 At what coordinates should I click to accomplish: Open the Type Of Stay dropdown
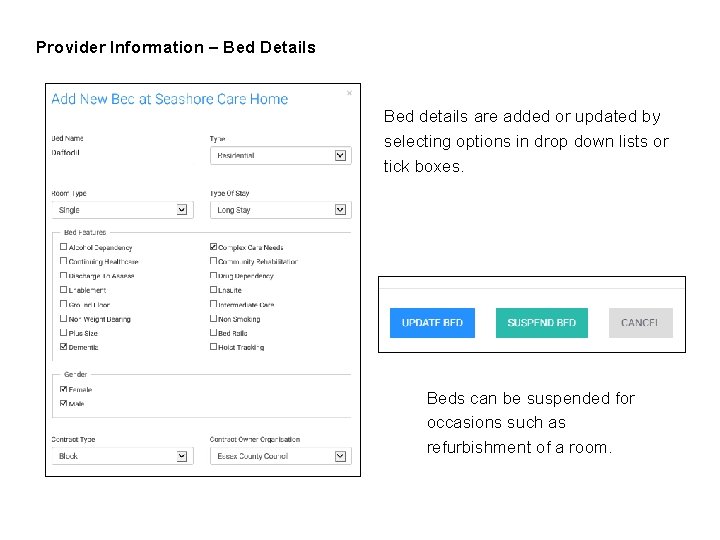click(x=340, y=210)
